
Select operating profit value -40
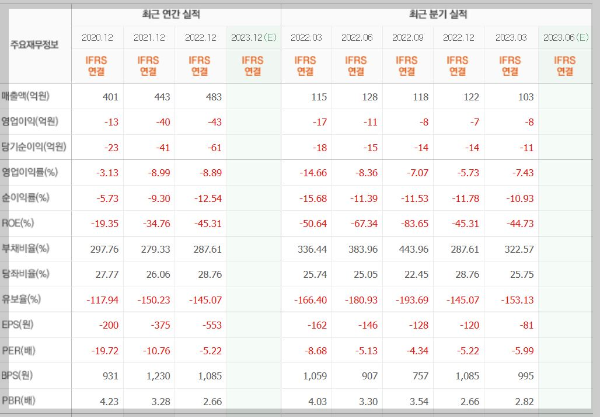(x=163, y=122)
